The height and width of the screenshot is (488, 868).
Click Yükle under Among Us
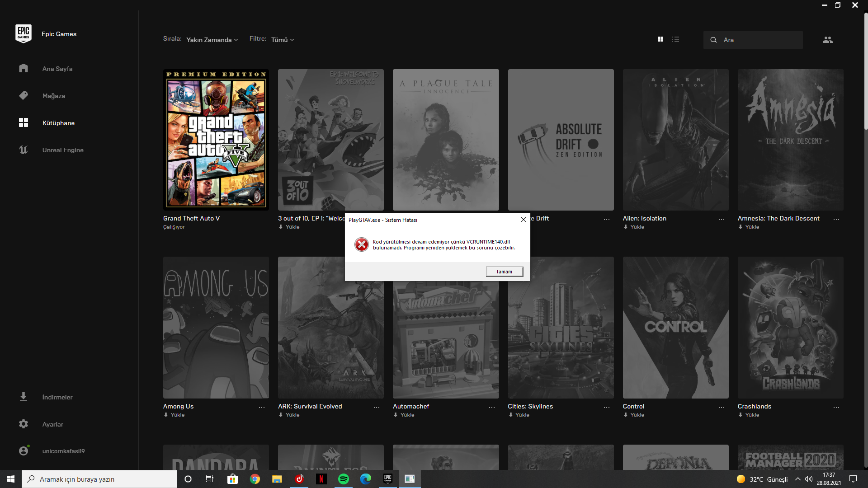[x=174, y=415]
